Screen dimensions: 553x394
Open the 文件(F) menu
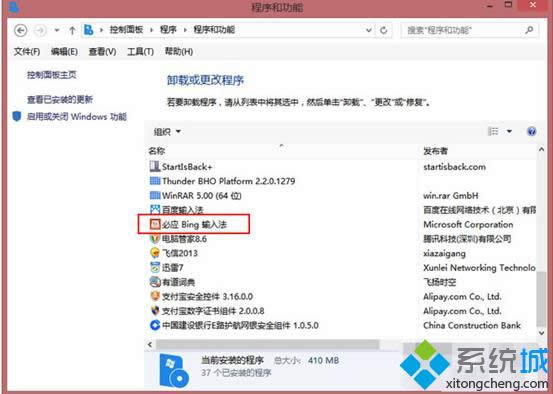pyautogui.click(x=27, y=52)
